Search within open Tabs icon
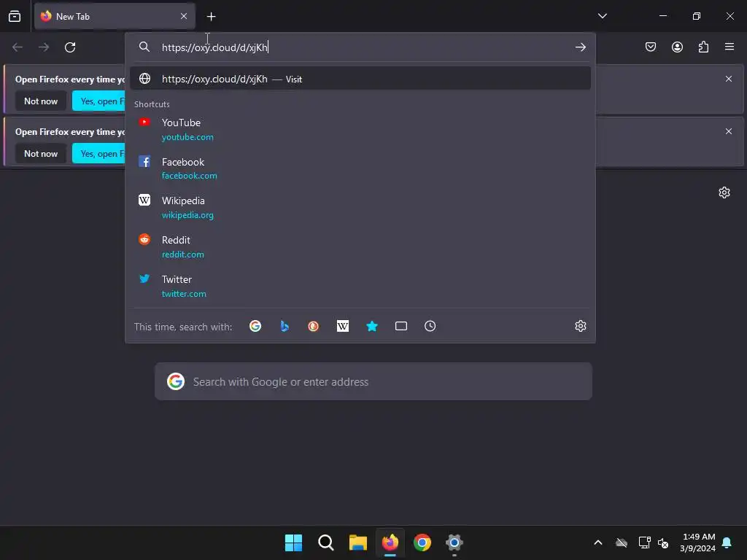The width and height of the screenshot is (747, 560). click(x=401, y=326)
